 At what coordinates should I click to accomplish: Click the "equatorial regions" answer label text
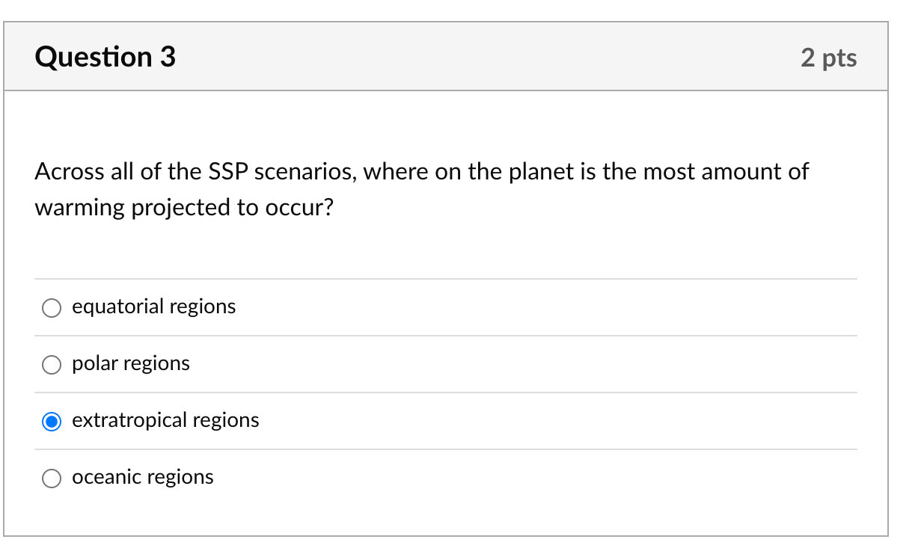(153, 307)
